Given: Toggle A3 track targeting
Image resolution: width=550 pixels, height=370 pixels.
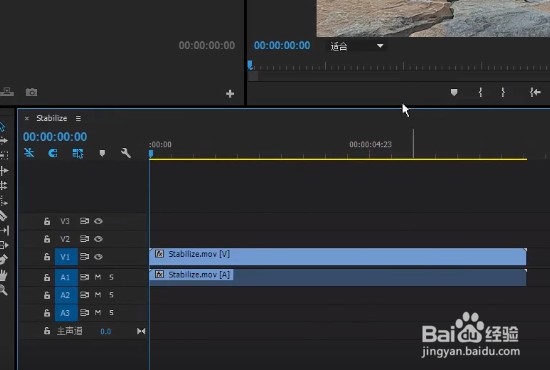Looking at the screenshot, I should (66, 312).
